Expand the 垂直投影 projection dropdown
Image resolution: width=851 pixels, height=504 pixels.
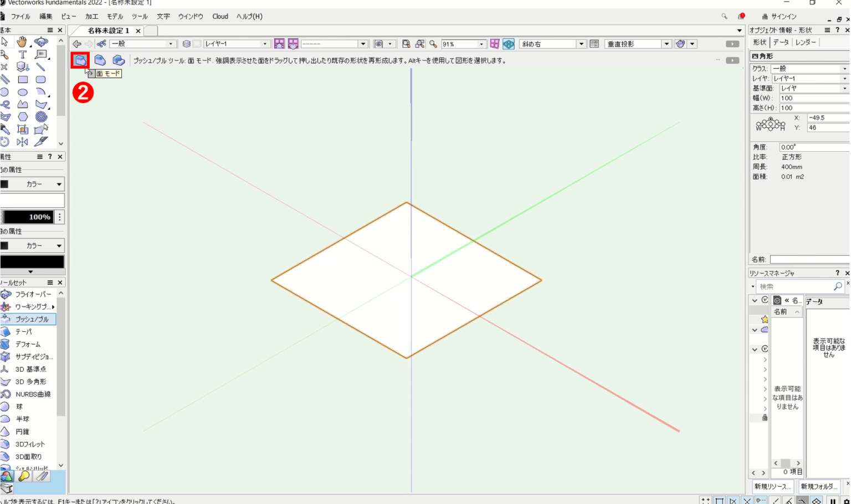638,44
